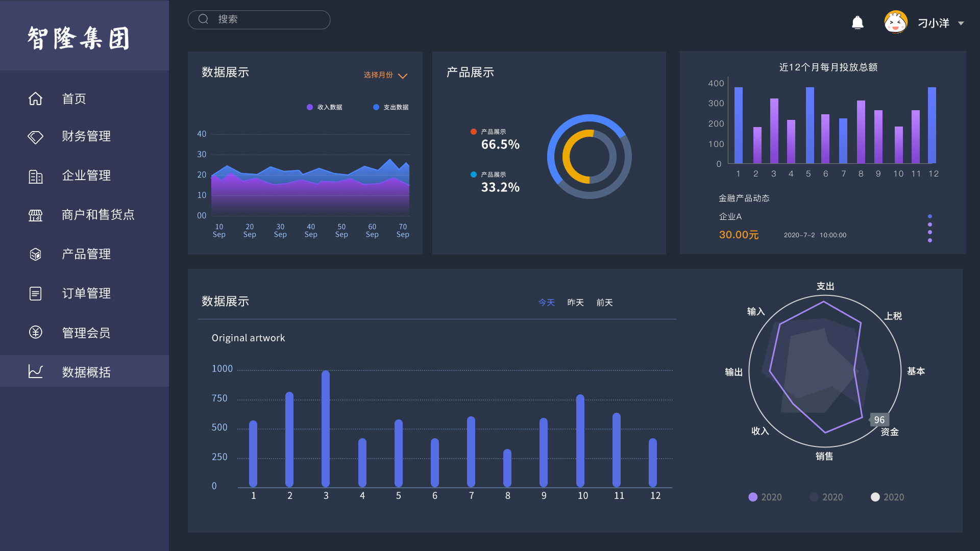Click the white 2020 legend swatch
The height and width of the screenshot is (551, 980).
(x=875, y=497)
